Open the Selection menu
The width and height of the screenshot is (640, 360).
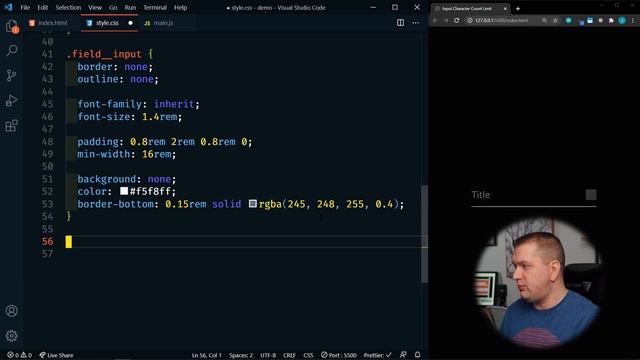pyautogui.click(x=68, y=7)
